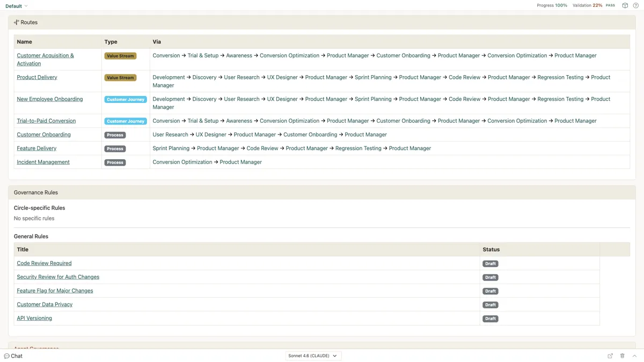The width and height of the screenshot is (644, 362).
Task: Click the Routes section heading
Action: (29, 23)
